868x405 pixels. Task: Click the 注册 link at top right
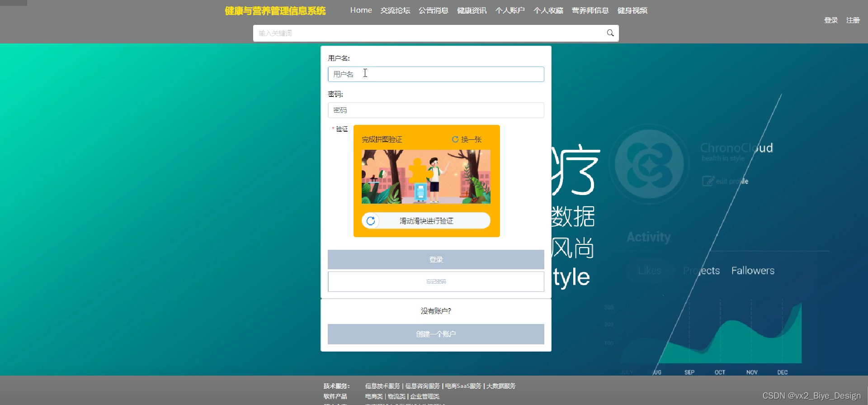[853, 20]
